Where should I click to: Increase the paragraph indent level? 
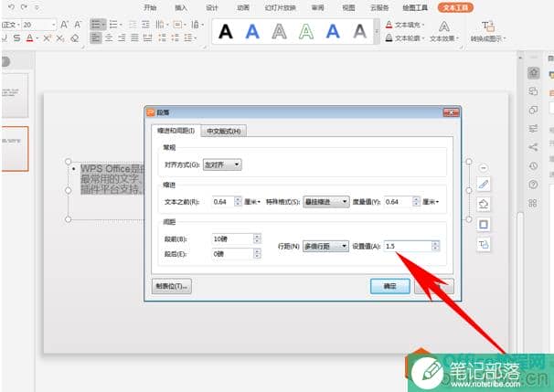[x=145, y=25]
